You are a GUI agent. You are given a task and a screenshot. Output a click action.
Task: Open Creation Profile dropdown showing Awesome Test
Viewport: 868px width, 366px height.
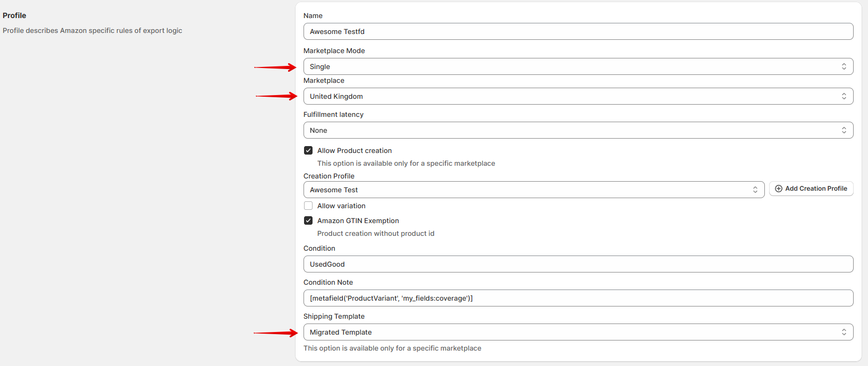(534, 190)
